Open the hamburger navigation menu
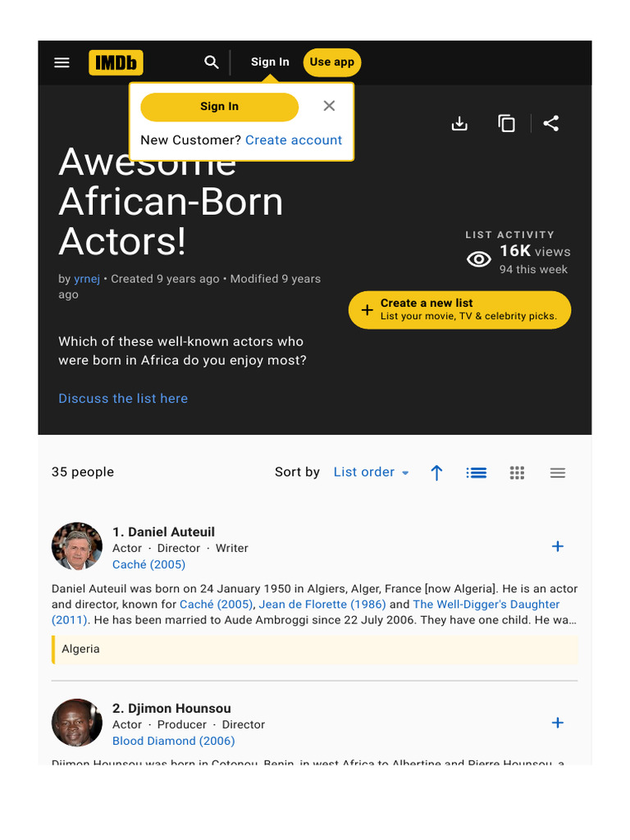 point(62,62)
